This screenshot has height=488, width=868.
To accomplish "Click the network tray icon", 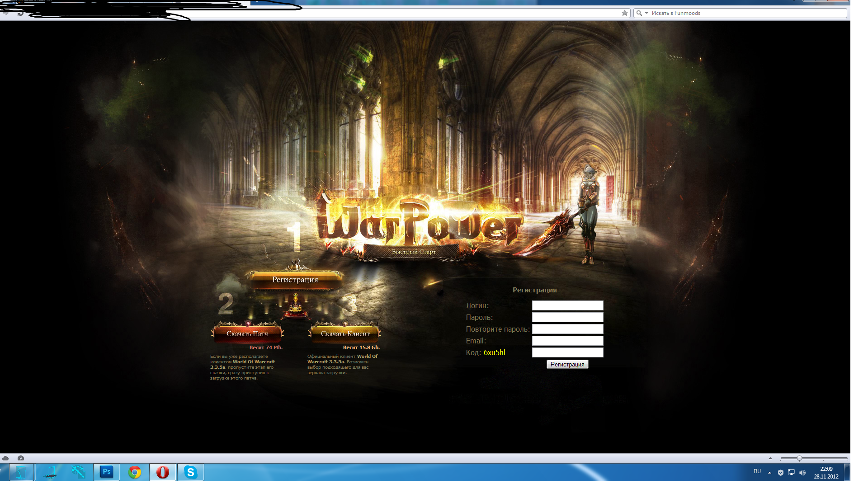I will click(791, 473).
